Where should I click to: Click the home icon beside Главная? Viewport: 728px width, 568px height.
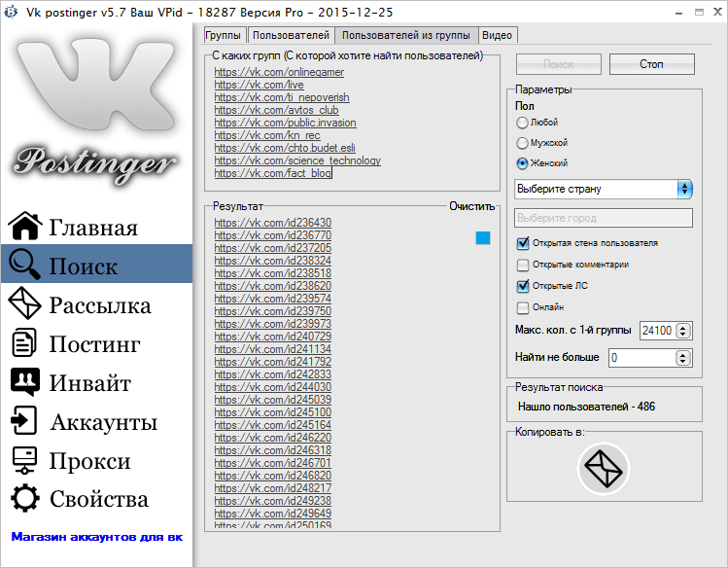tap(24, 227)
